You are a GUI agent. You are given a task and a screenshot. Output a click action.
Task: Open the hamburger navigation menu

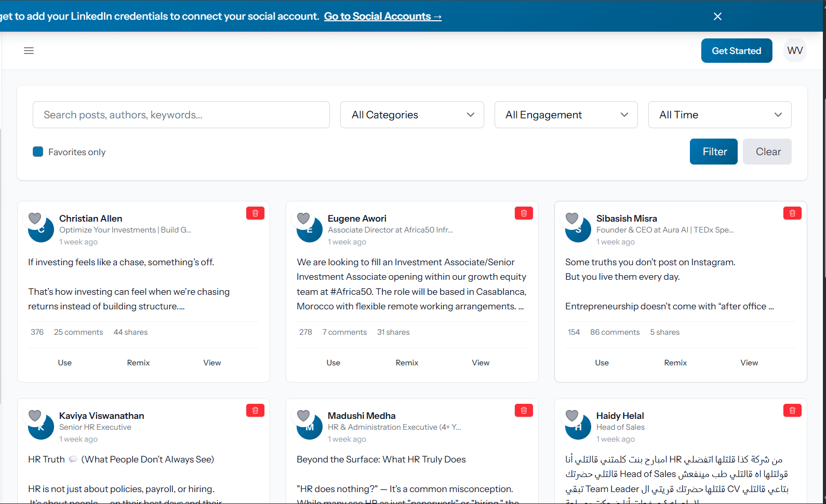tap(29, 50)
